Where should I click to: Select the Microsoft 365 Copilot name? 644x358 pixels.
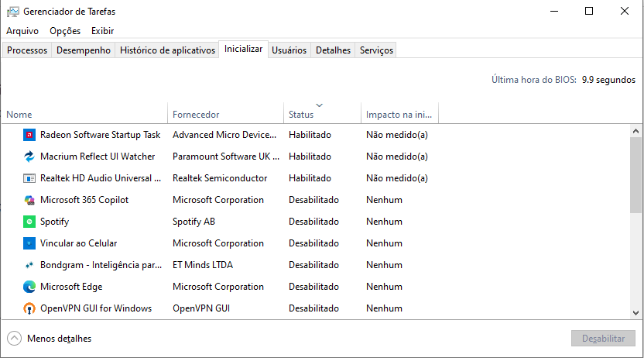coord(84,200)
